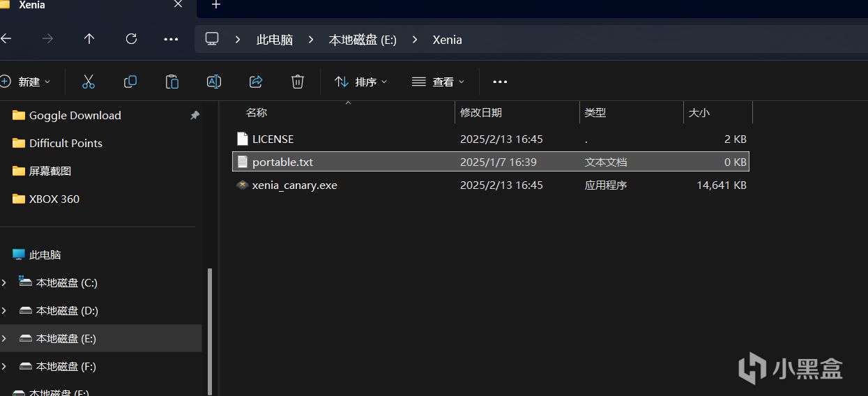Screen dimensions: 868x396
Task: Close the Xenia tab
Action: coord(178,4)
